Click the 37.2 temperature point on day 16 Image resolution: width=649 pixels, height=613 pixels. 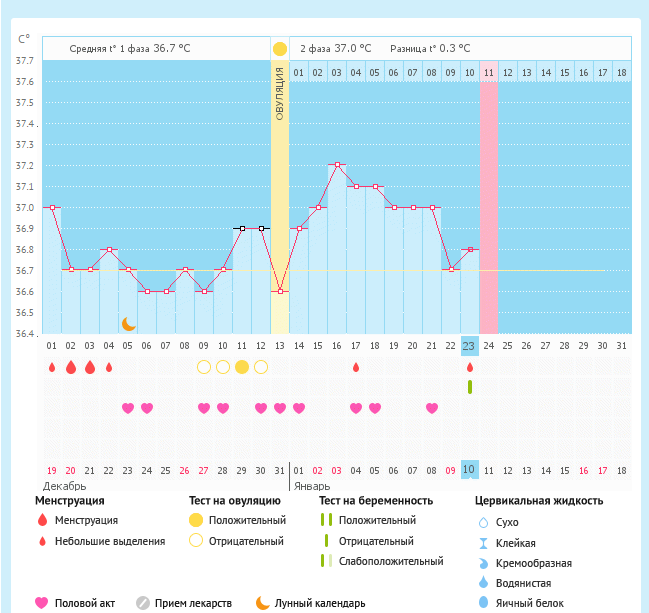pyautogui.click(x=337, y=165)
